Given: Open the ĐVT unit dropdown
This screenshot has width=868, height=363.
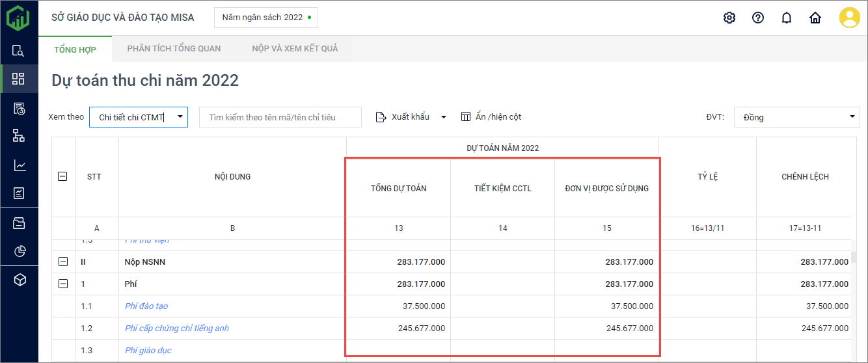Looking at the screenshot, I should tap(797, 117).
